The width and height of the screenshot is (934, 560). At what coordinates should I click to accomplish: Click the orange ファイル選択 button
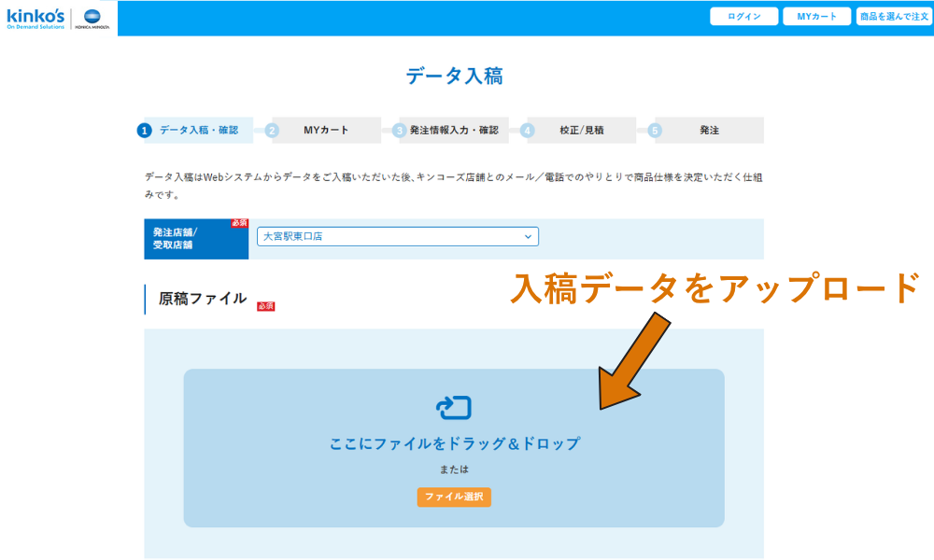[x=454, y=497]
